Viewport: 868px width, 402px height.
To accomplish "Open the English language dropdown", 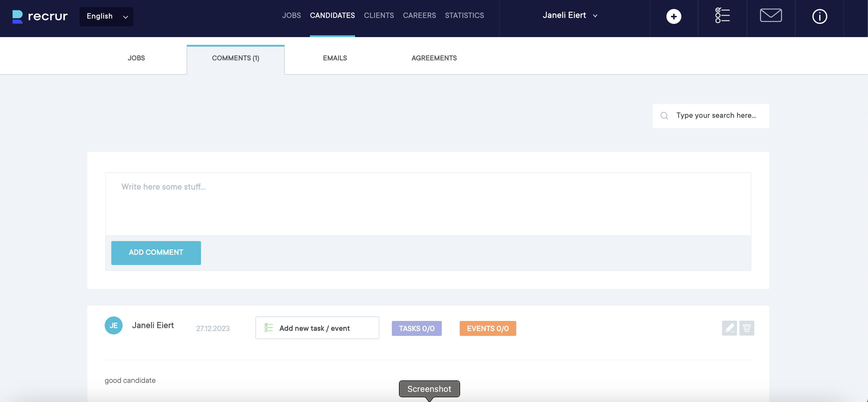I will click(x=106, y=16).
